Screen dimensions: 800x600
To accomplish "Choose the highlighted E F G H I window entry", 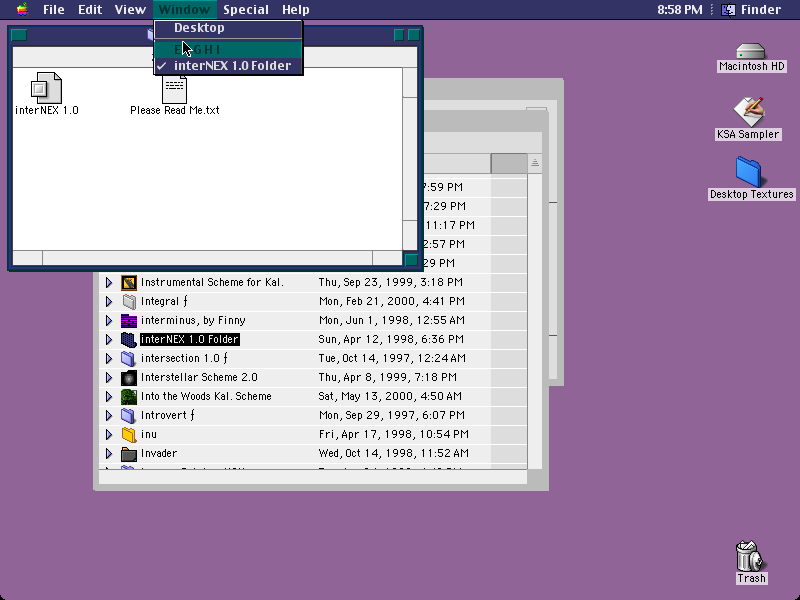I will 229,49.
